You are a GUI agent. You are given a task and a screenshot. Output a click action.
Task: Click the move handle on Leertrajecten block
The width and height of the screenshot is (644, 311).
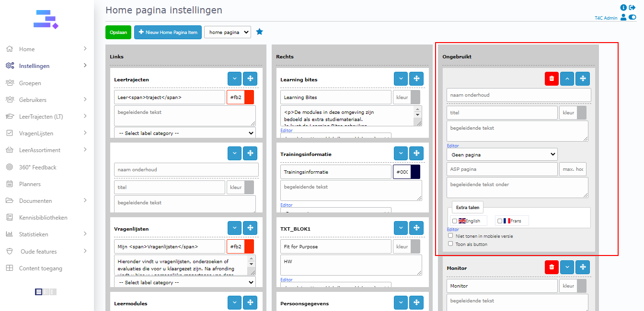(x=250, y=79)
